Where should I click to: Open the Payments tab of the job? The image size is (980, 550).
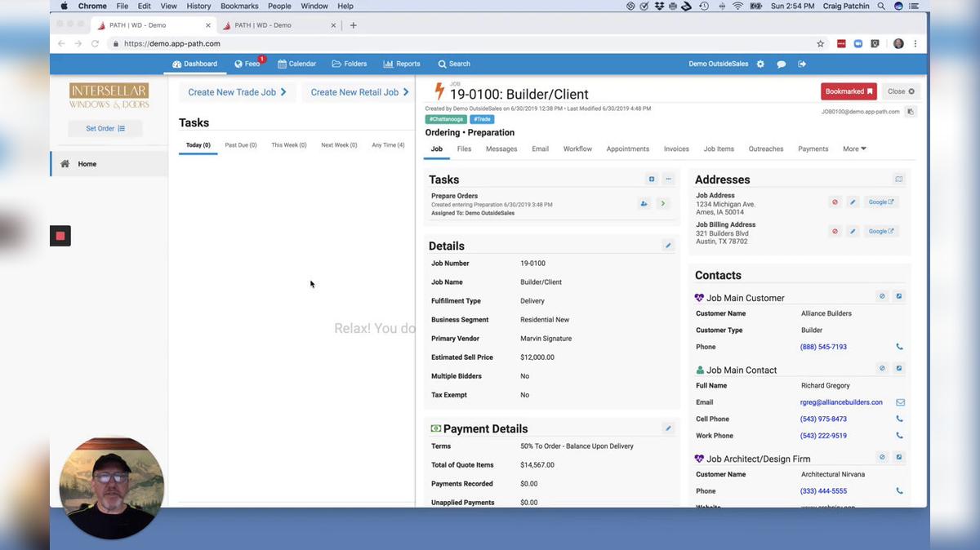pyautogui.click(x=813, y=149)
